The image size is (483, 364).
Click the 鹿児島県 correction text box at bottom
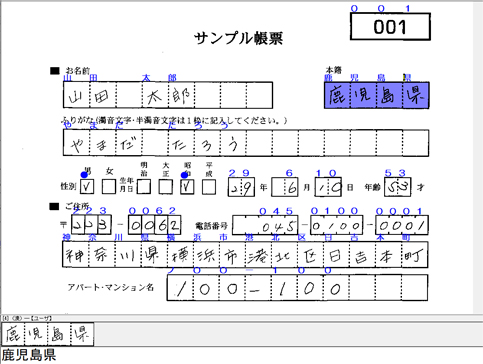pos(241,355)
